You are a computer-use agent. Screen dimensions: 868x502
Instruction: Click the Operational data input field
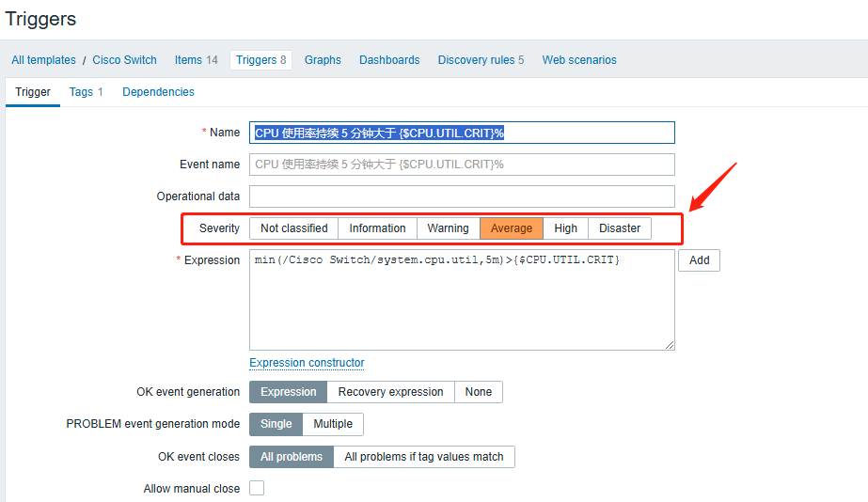click(x=462, y=196)
